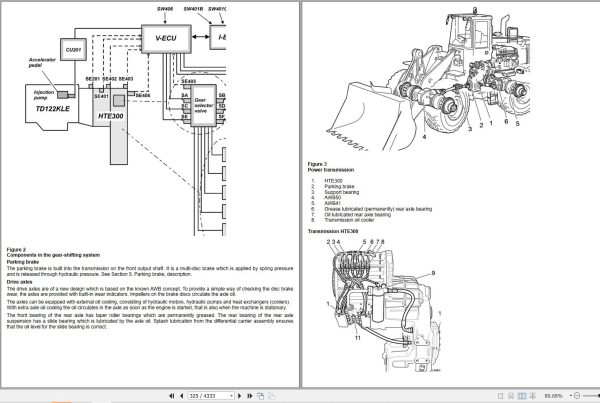600x403 pixels.
Task: Go back to the previous view
Action: (261, 396)
